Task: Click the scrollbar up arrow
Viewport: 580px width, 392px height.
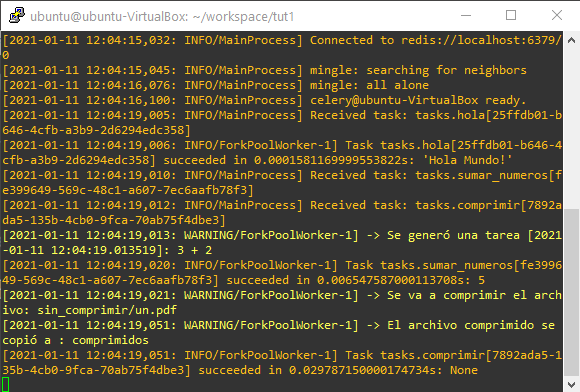Action: [571, 40]
